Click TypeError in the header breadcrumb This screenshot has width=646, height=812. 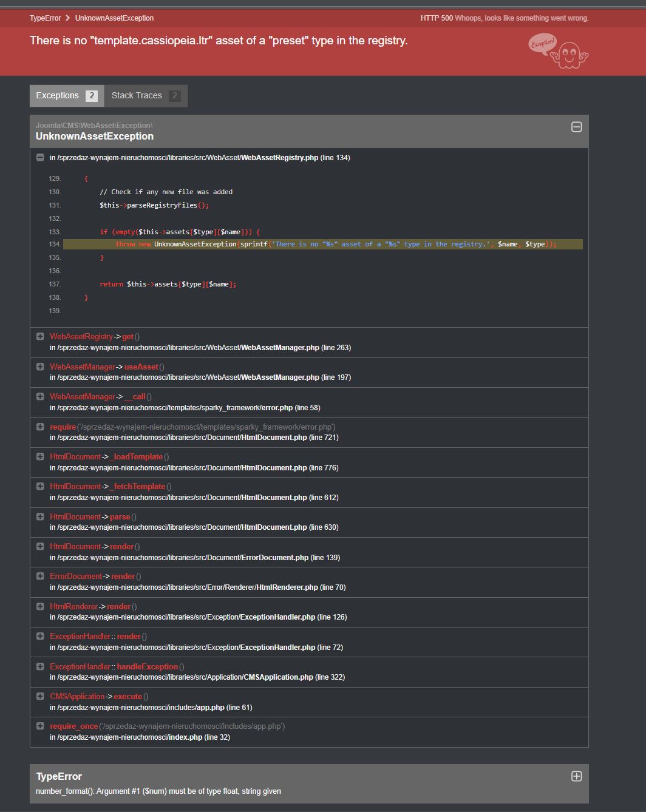click(45, 18)
